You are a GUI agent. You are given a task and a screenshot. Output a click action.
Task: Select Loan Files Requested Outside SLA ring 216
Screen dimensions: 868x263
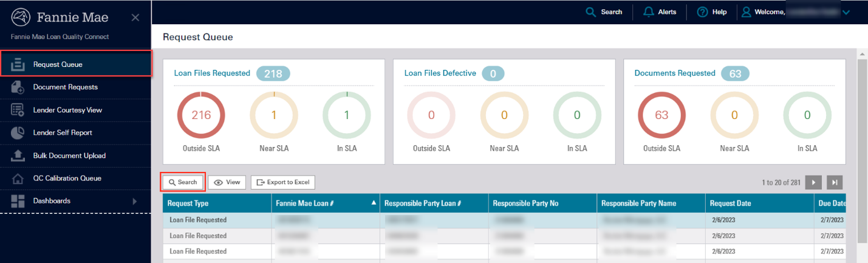click(x=201, y=115)
